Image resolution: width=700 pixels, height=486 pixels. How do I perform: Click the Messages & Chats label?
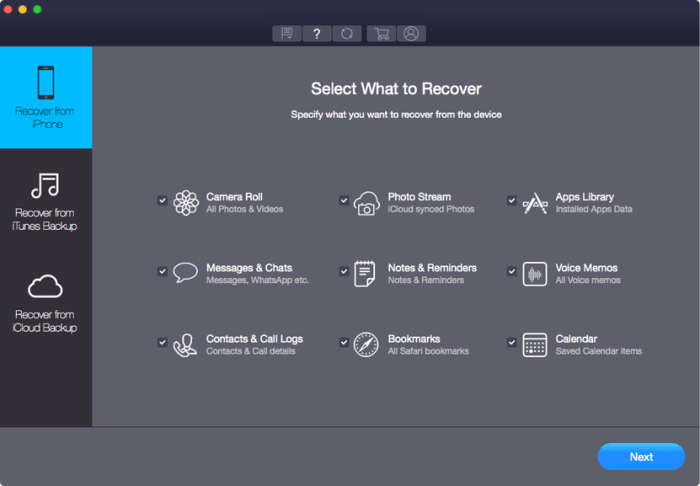click(249, 268)
